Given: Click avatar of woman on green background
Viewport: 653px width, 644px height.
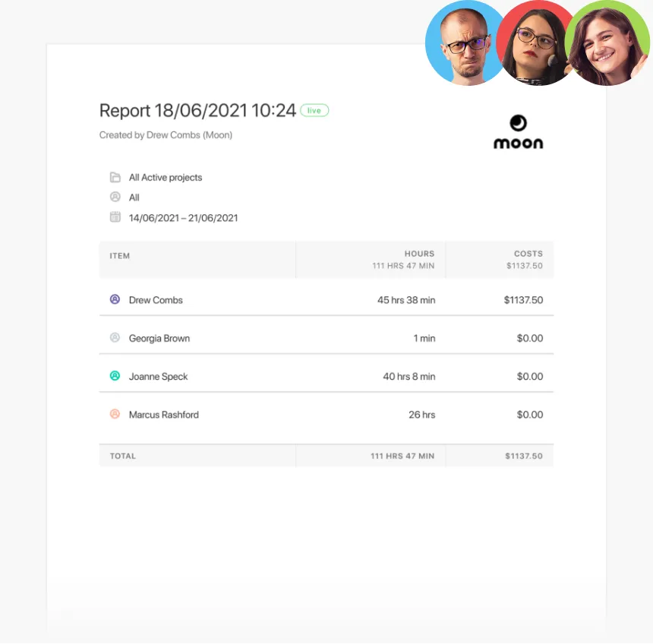Looking at the screenshot, I should tap(607, 43).
